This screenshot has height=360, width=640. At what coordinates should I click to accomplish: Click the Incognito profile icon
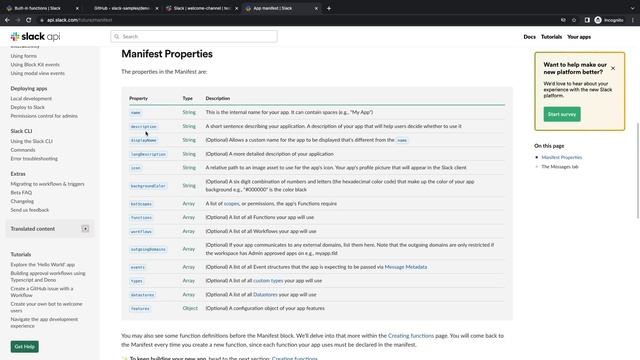609,20
